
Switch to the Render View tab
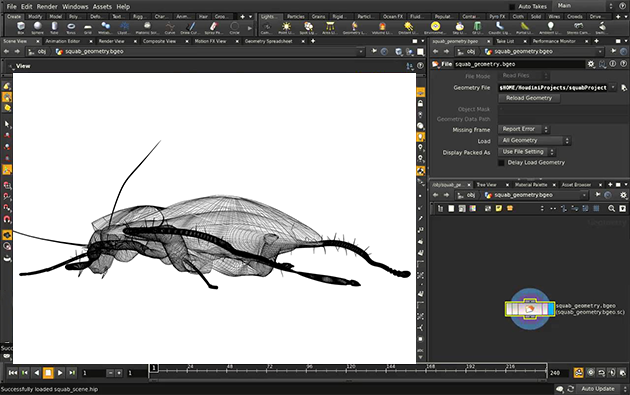tap(111, 41)
